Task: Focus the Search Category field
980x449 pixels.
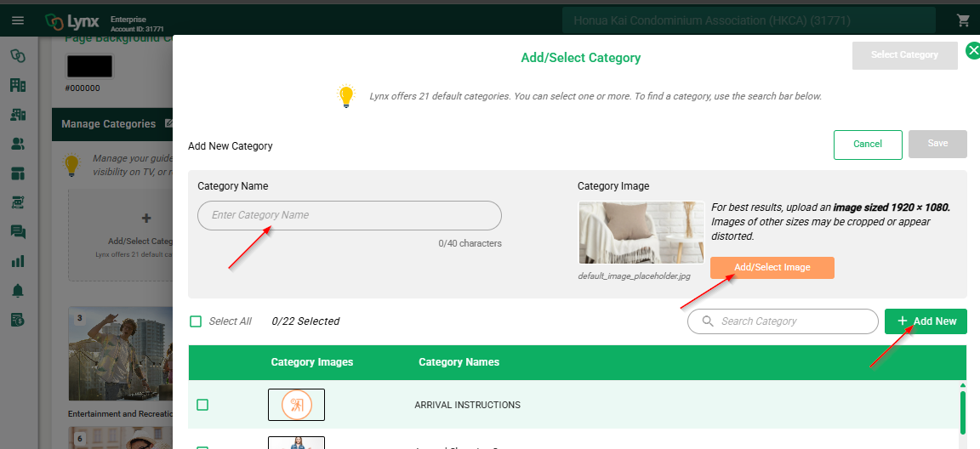Action: (783, 321)
